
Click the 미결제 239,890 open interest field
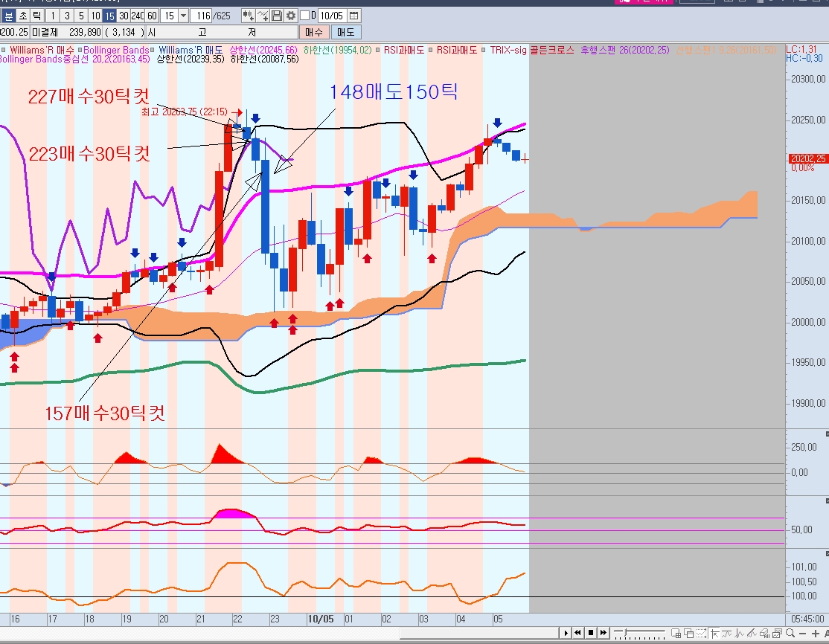[66, 32]
